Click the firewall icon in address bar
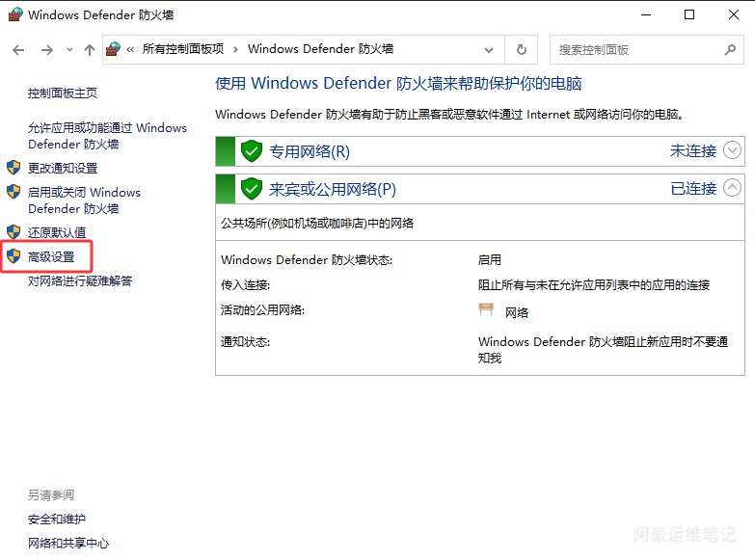 point(113,49)
